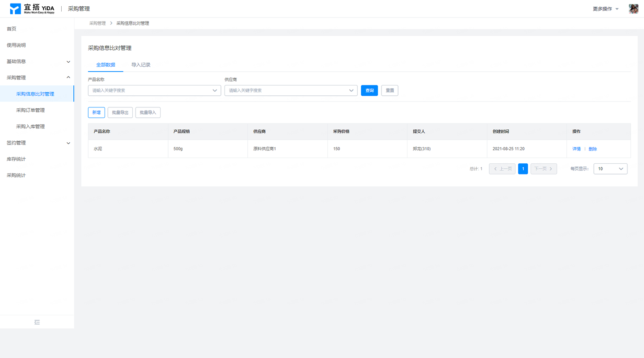Open the 供应商 search dropdown
The width and height of the screenshot is (644, 358).
[x=291, y=90]
